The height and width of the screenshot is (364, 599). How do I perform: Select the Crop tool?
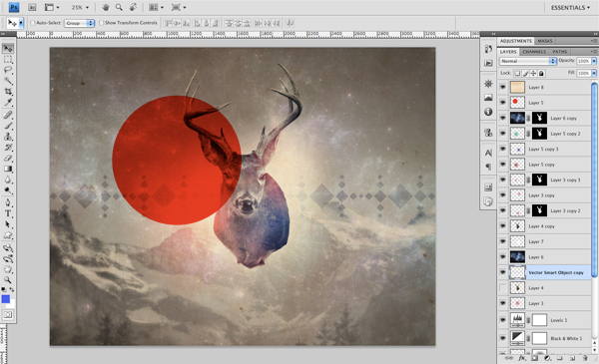click(x=8, y=91)
